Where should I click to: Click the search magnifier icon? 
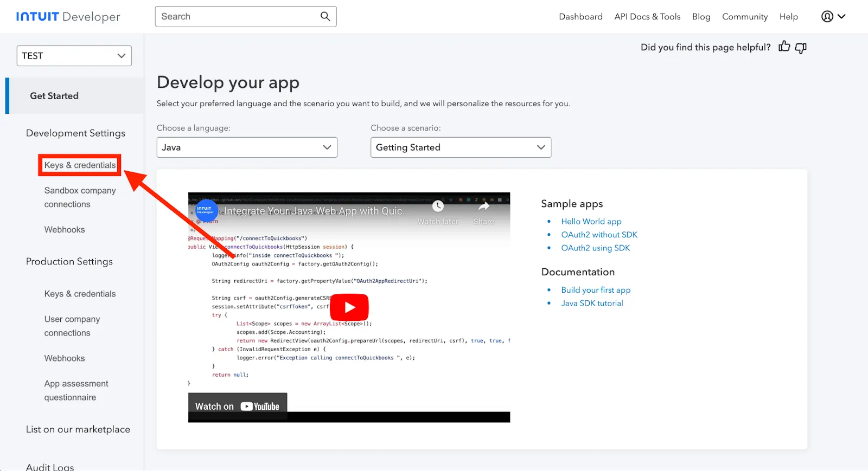click(325, 16)
